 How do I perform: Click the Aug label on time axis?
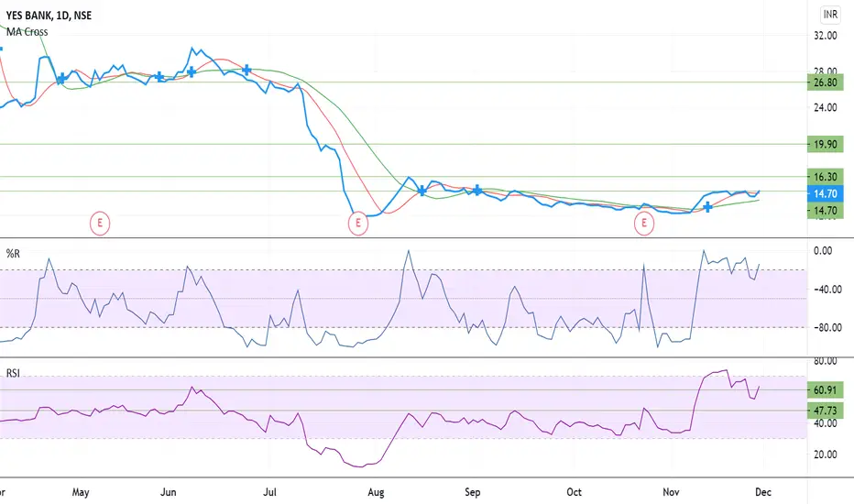376,492
